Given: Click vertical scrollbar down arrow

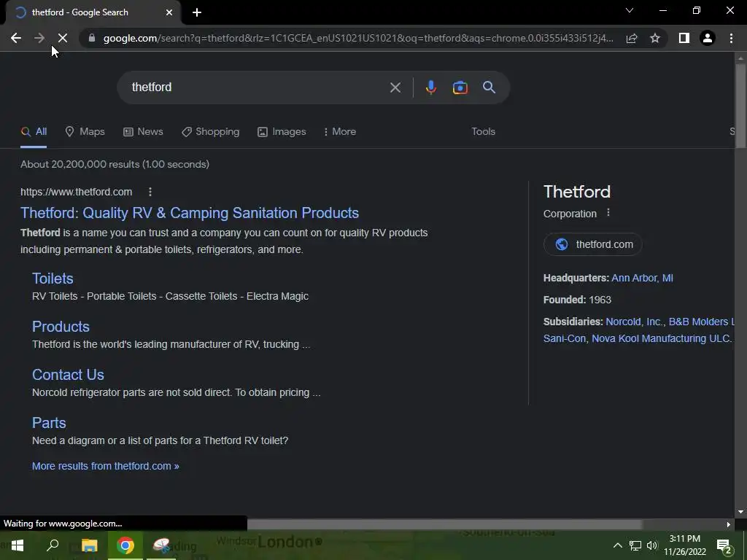Looking at the screenshot, I should click(x=740, y=512).
